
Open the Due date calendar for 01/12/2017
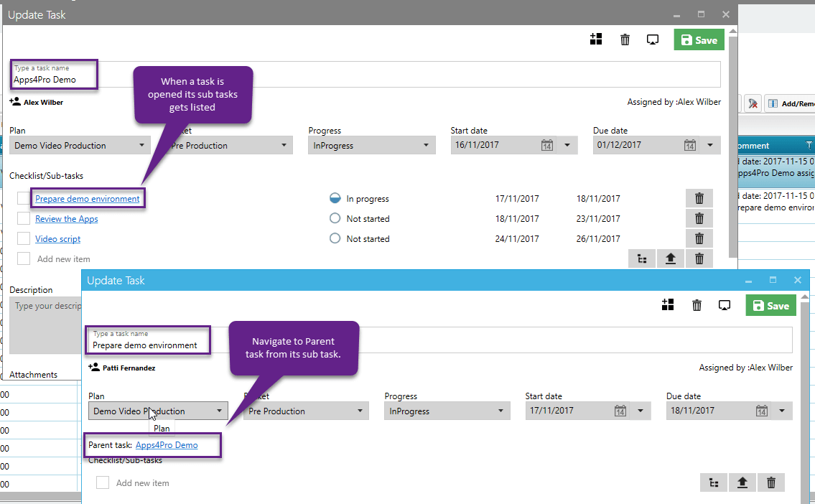(690, 145)
